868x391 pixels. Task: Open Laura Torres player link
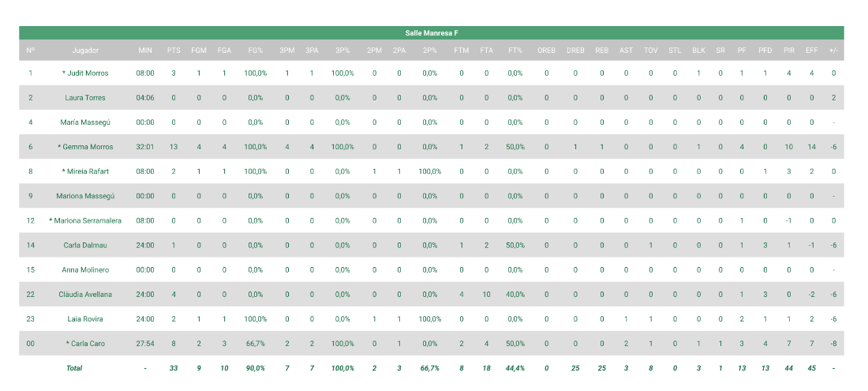pyautogui.click(x=85, y=98)
